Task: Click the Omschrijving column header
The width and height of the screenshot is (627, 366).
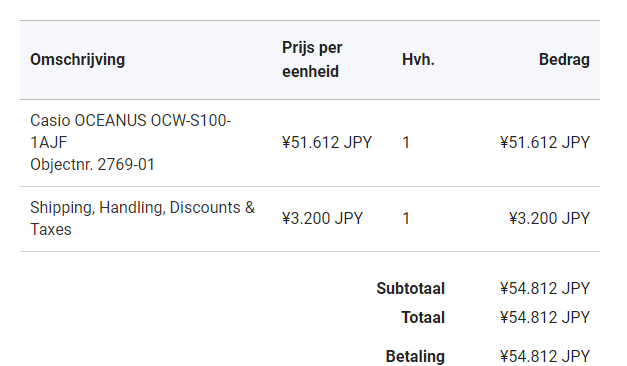Action: coord(78,60)
